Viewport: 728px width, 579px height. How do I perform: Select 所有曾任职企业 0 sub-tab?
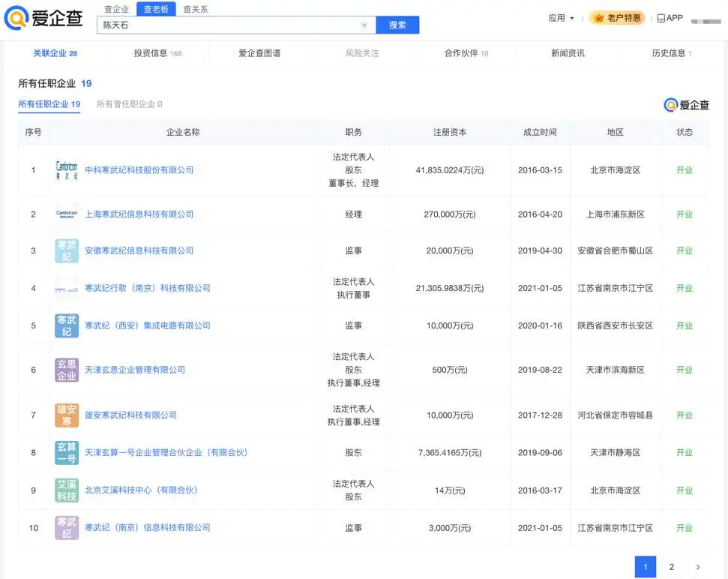click(x=129, y=104)
